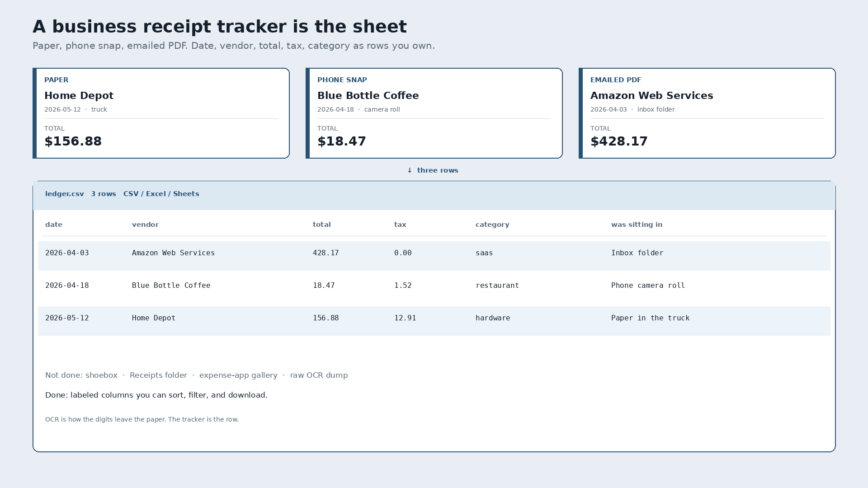
Task: Select the 1.52 tax cell
Action: 403,286
